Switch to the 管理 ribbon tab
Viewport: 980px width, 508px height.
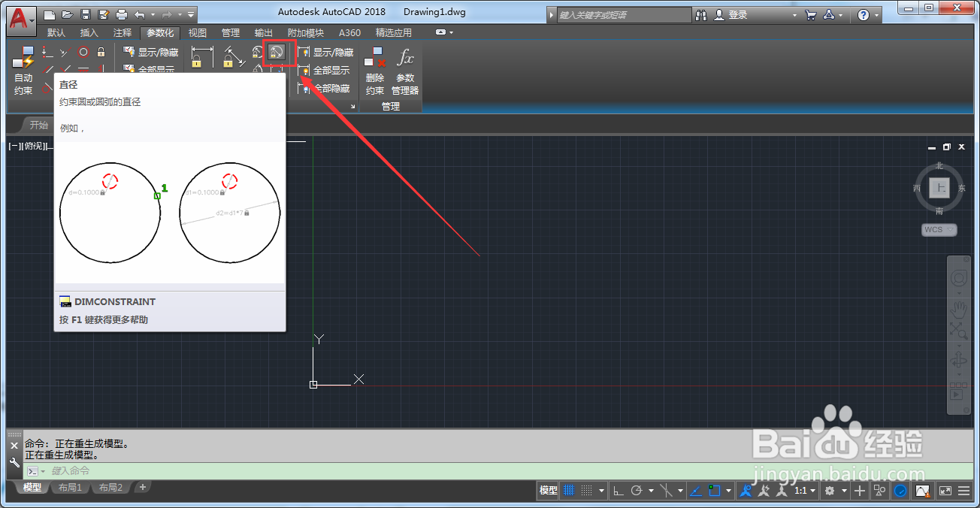pyautogui.click(x=231, y=32)
